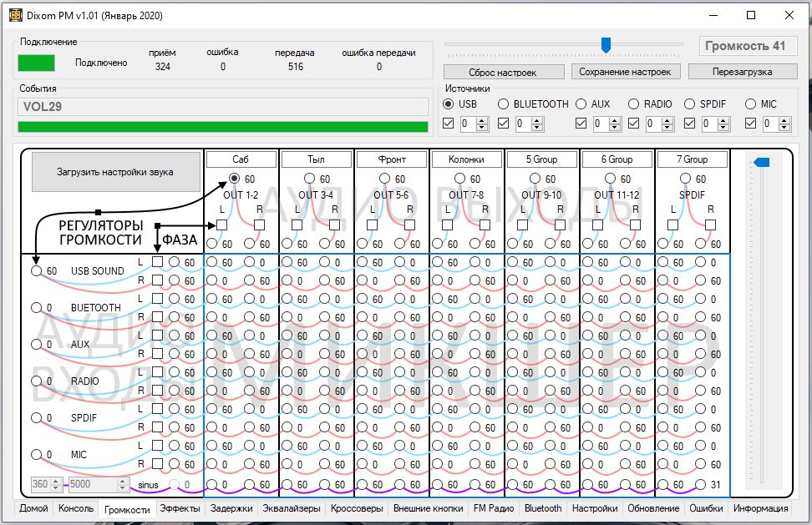Click the Перезагрузка button

pyautogui.click(x=743, y=72)
